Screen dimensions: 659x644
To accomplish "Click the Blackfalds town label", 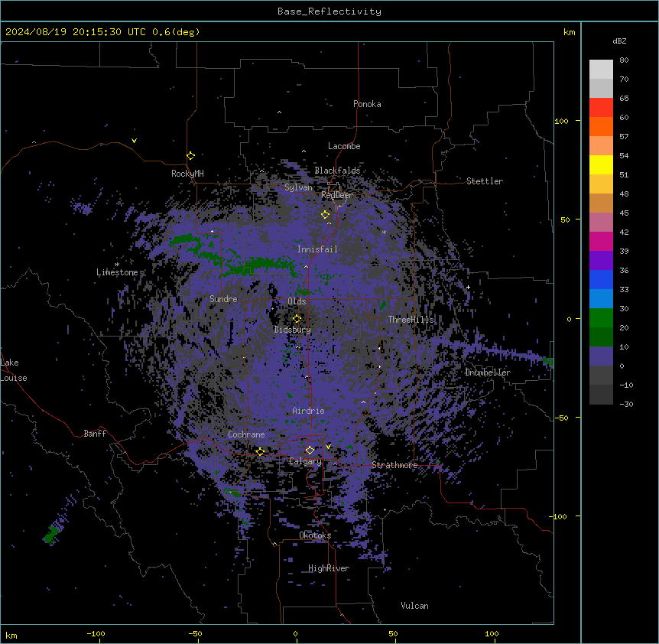I will tap(337, 171).
